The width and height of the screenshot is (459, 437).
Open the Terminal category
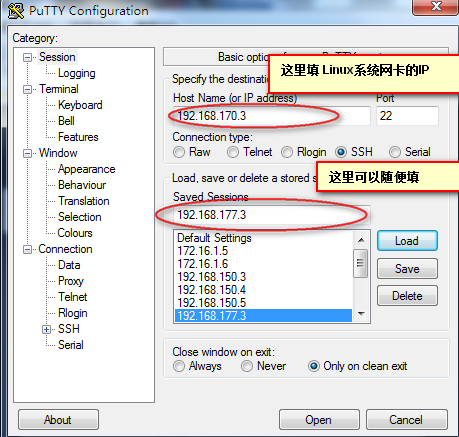click(x=59, y=89)
